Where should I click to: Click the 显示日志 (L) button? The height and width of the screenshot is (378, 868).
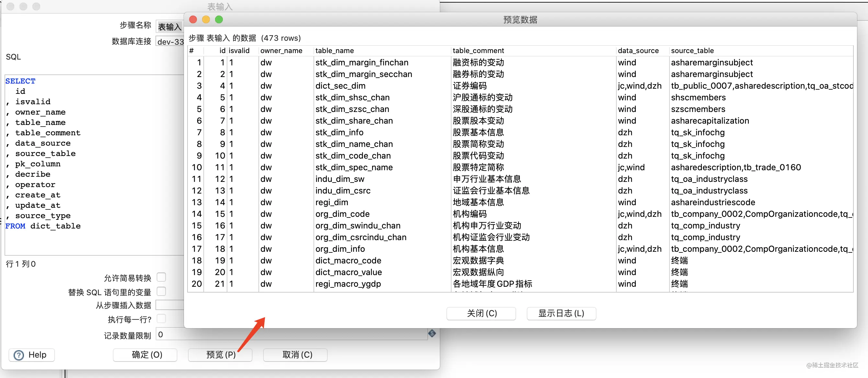coord(561,313)
